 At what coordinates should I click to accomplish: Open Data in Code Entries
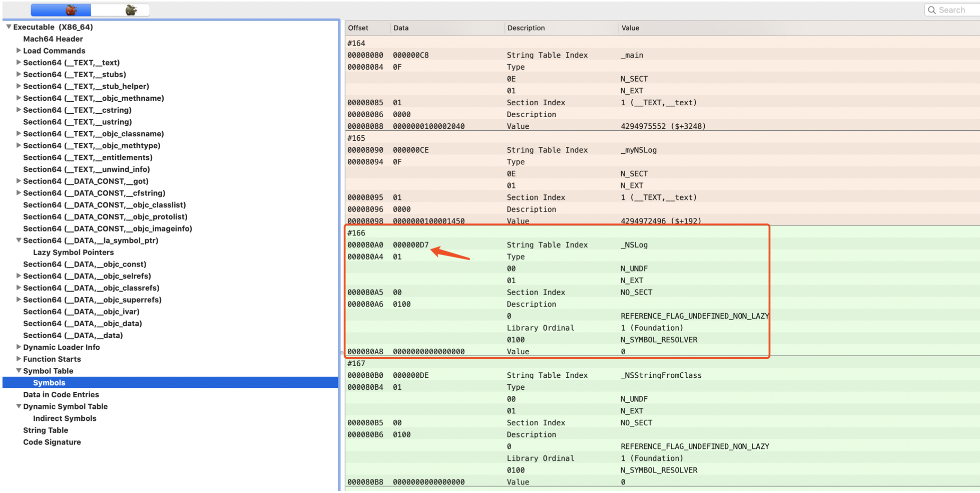pos(61,395)
